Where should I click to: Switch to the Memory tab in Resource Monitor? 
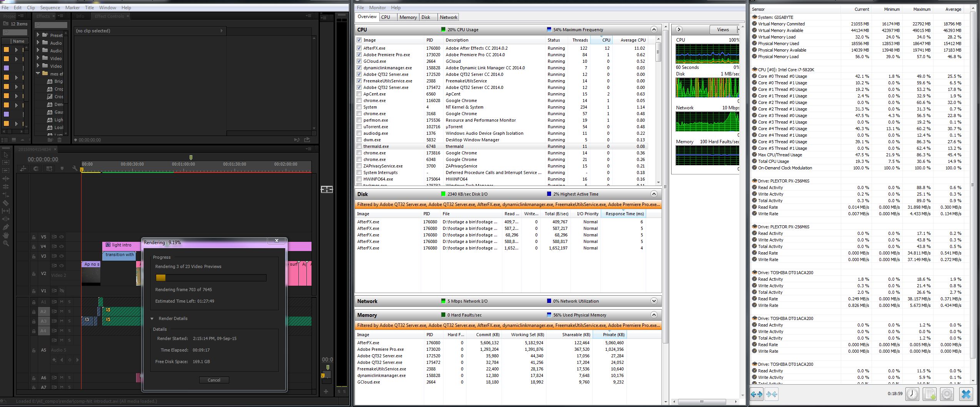tap(408, 17)
